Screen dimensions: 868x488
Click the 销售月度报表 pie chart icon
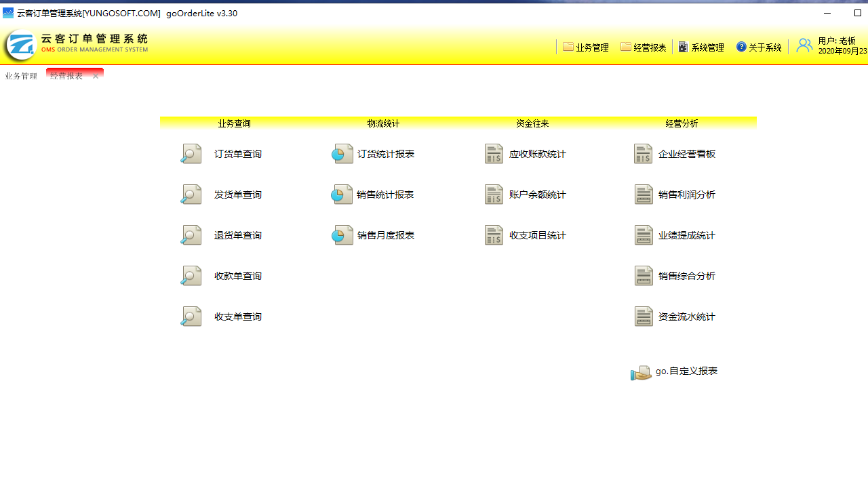[342, 235]
